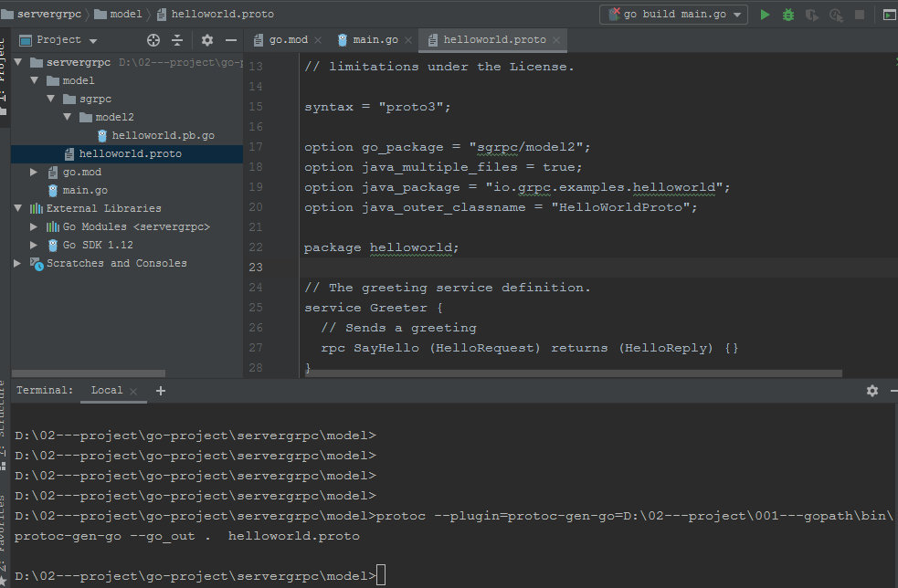The width and height of the screenshot is (898, 588).
Task: Run the go build main.go configuration
Action: [766, 15]
